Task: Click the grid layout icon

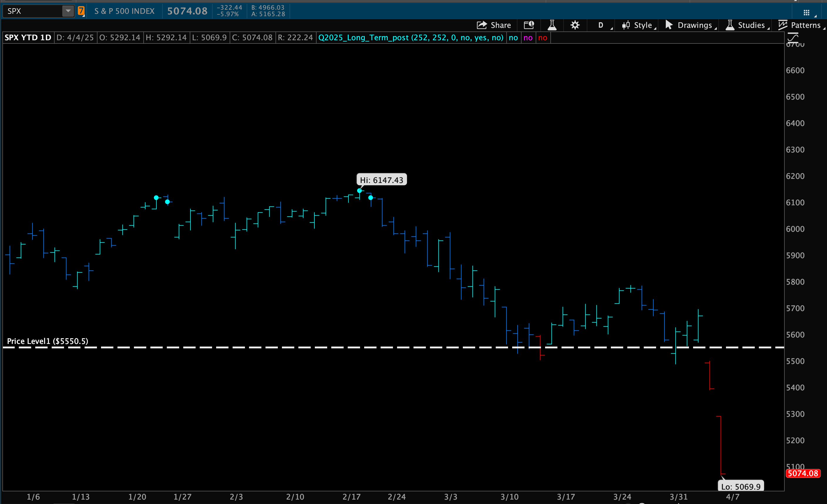Action: coord(806,13)
